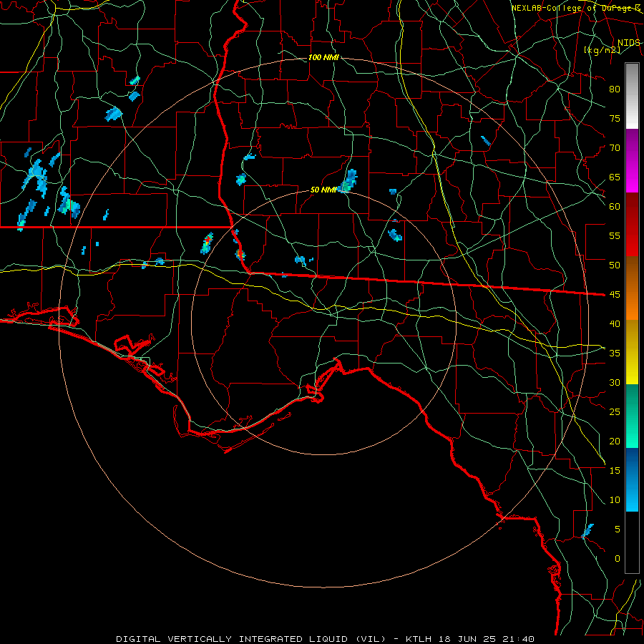Select the orange-brown segment of the color bar

(x=632, y=288)
